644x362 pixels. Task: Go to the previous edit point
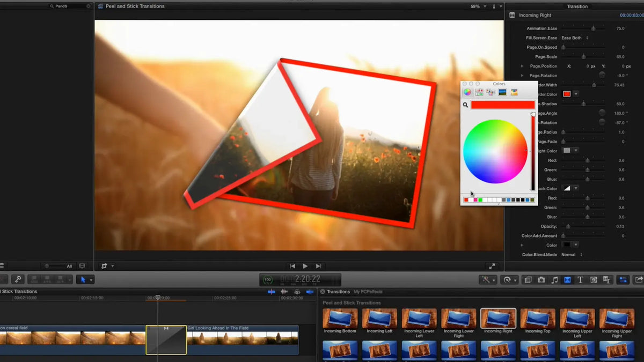(292, 266)
